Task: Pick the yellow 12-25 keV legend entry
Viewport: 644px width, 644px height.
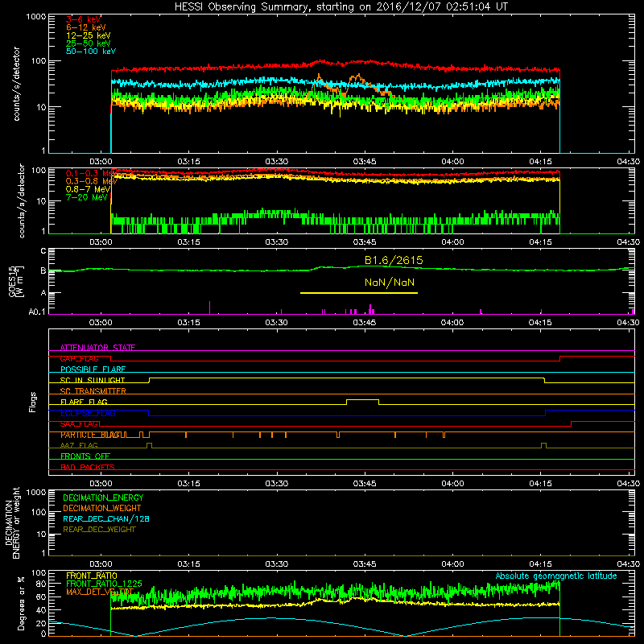Action: (89, 35)
